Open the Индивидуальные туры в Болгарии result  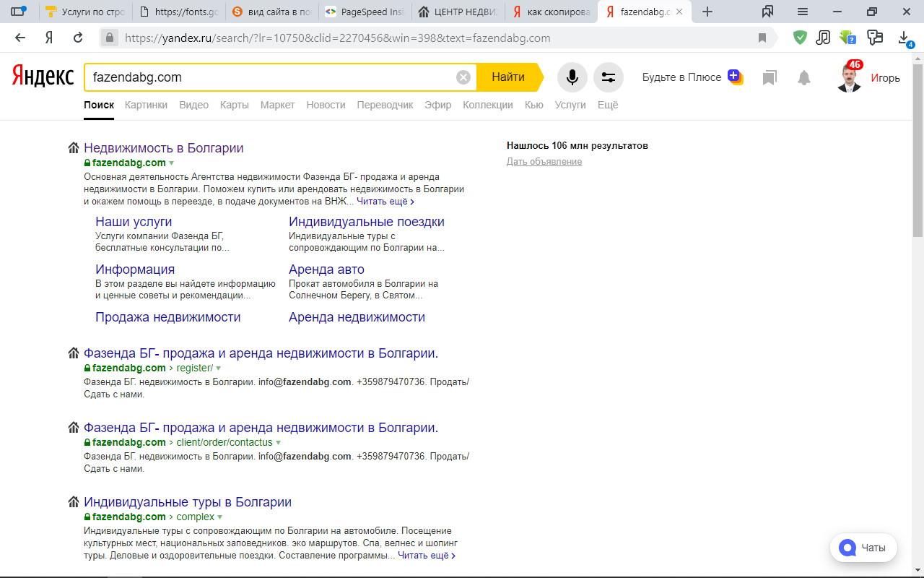pos(188,502)
